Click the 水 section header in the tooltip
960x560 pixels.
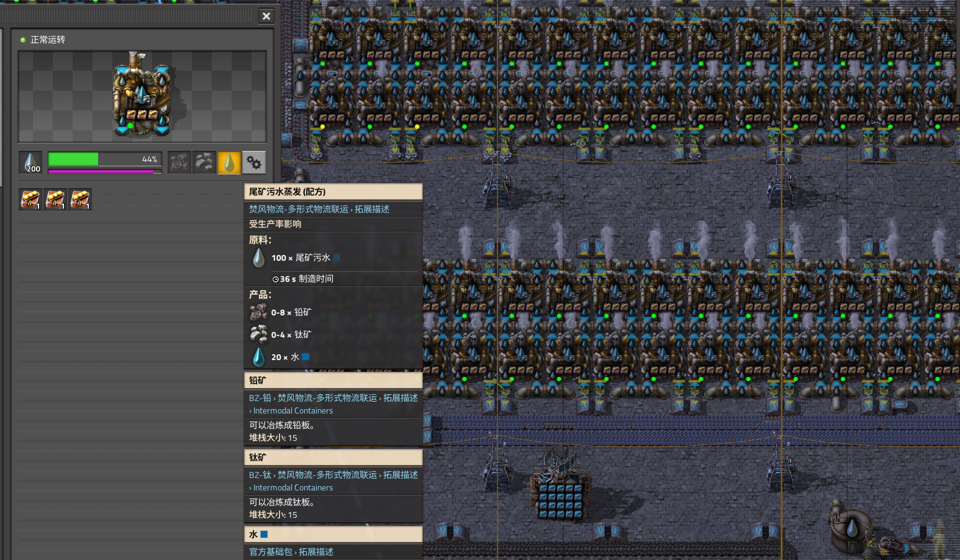click(333, 535)
